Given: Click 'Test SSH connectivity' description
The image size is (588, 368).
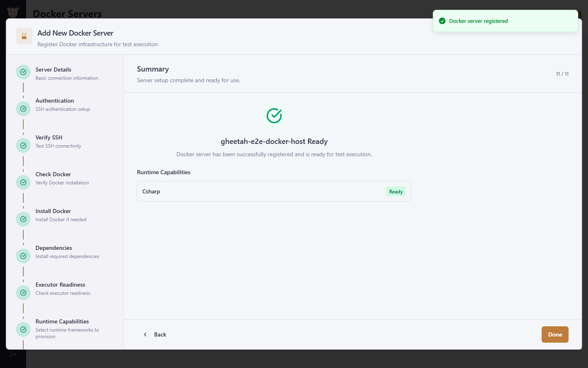Looking at the screenshot, I should coord(58,146).
